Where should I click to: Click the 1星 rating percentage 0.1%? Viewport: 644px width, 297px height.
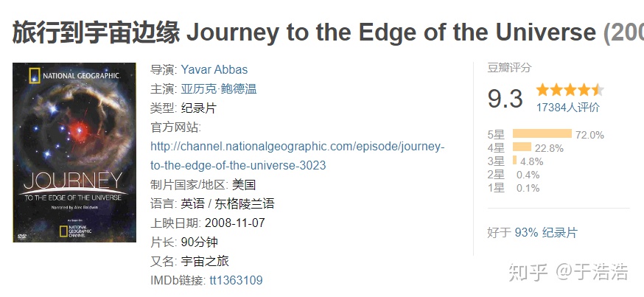[x=528, y=188]
